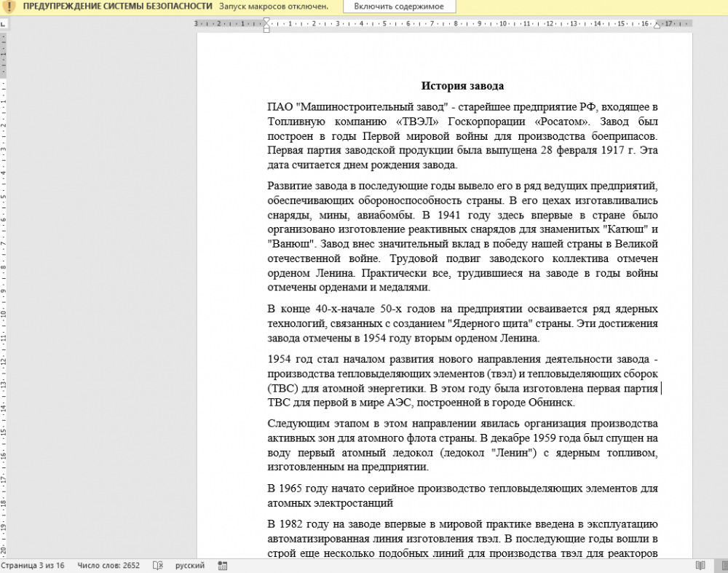Viewport: 728px width, 573px height.
Task: Click the spelling check proofing icon
Action: [158, 565]
